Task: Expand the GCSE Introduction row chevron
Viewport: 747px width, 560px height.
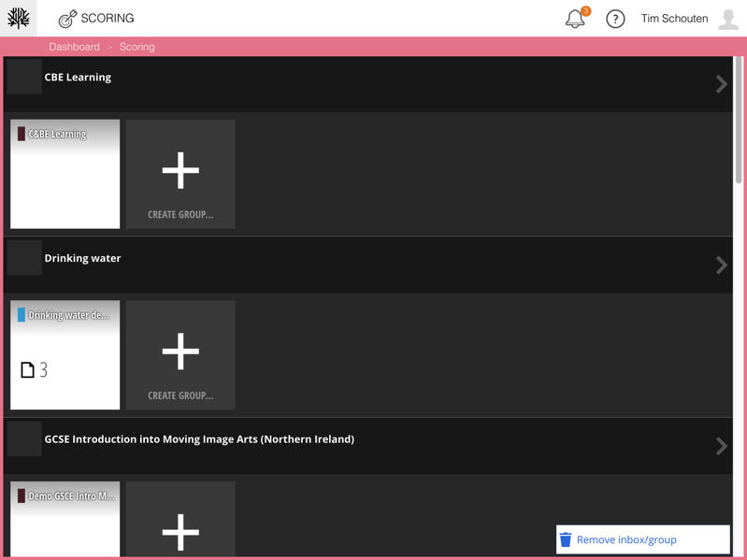Action: pos(721,446)
